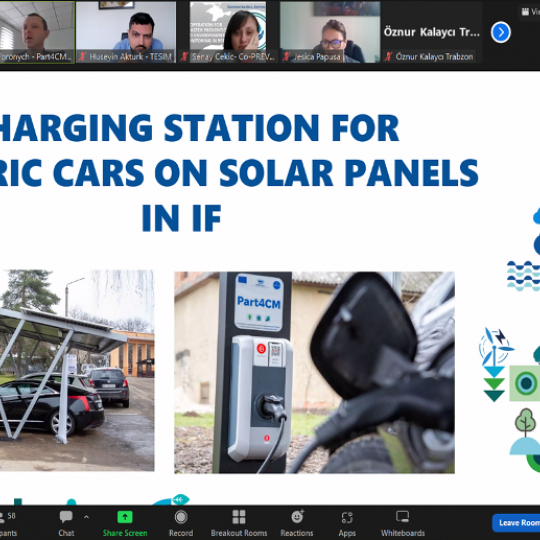Open the Reactions menu
540x540 pixels.
coord(297,523)
